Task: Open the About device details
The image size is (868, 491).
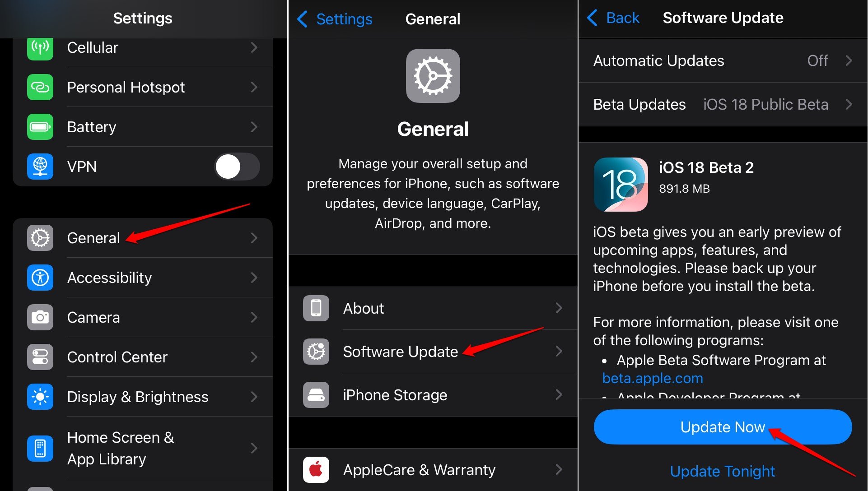Action: 434,307
